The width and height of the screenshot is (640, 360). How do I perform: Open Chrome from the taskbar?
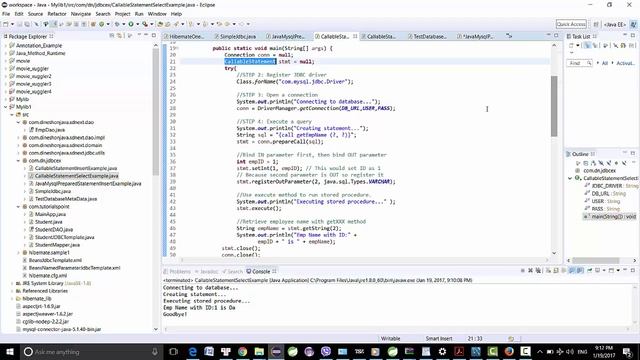tap(242, 351)
